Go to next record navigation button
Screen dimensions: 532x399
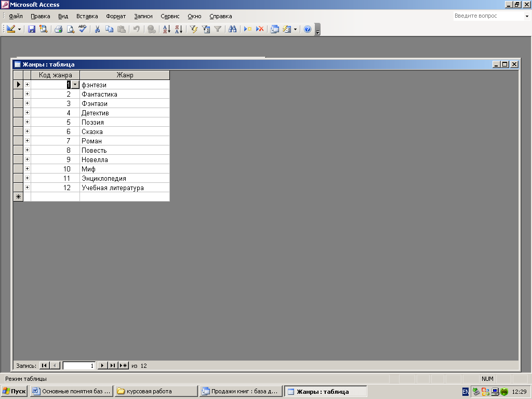pyautogui.click(x=102, y=365)
